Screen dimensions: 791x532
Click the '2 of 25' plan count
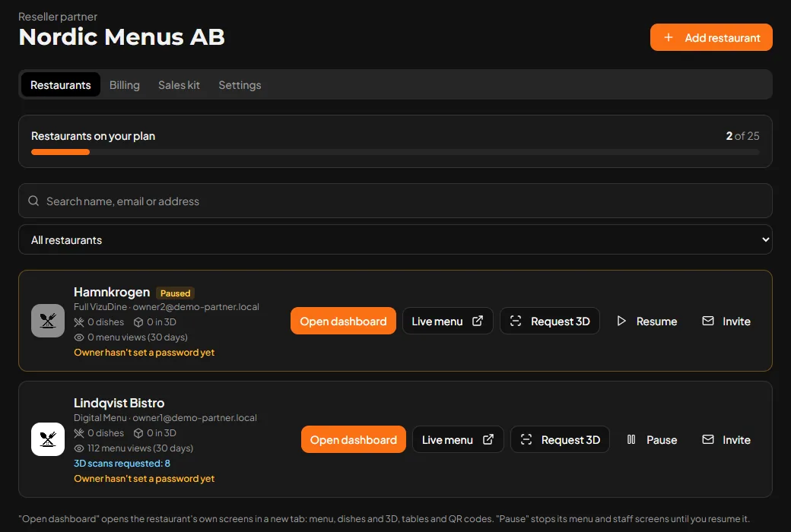pyautogui.click(x=742, y=135)
